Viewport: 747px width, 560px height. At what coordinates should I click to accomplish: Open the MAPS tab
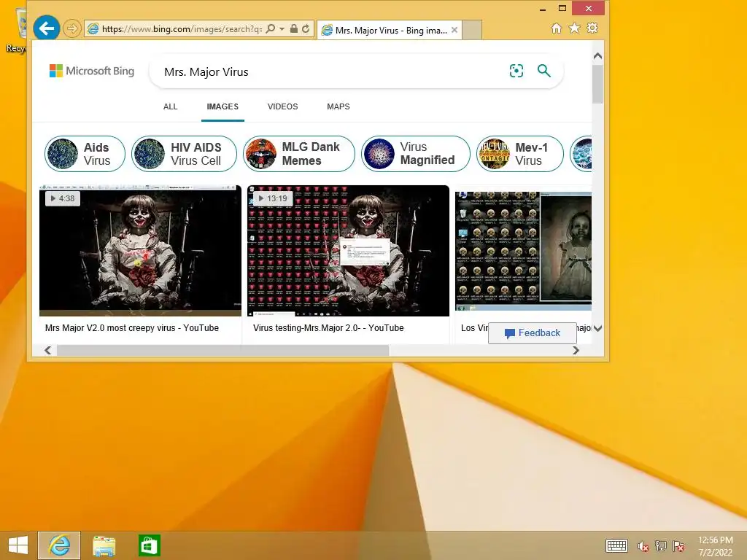[338, 106]
